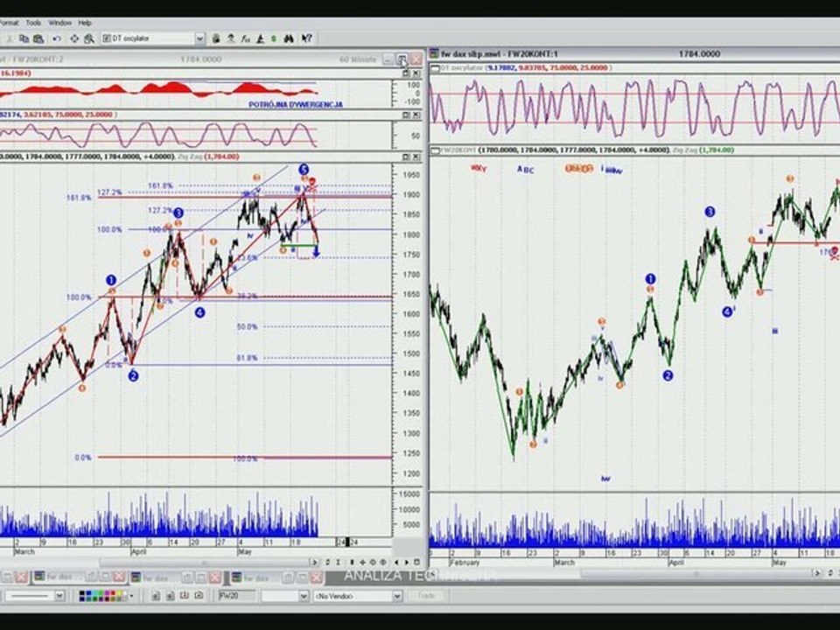Viewport: 840px width, 630px height.
Task: Click the zoom magnifier tool icon
Action: click(89, 38)
